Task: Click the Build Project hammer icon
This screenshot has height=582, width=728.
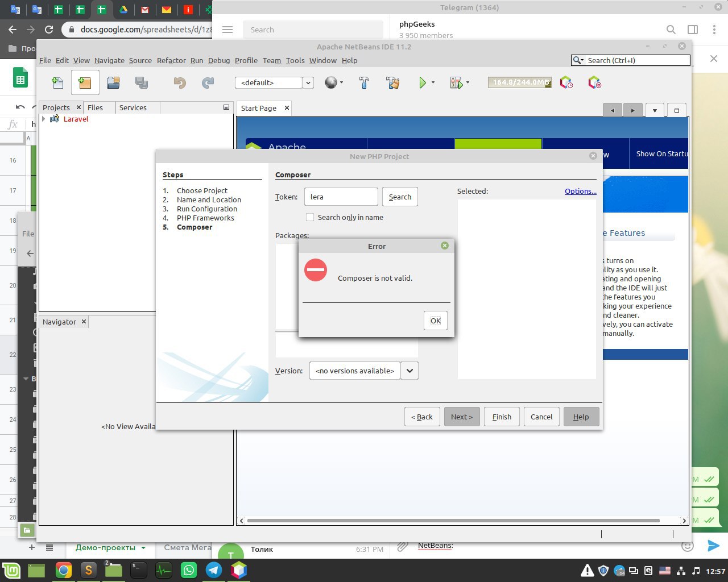Action: [x=364, y=83]
